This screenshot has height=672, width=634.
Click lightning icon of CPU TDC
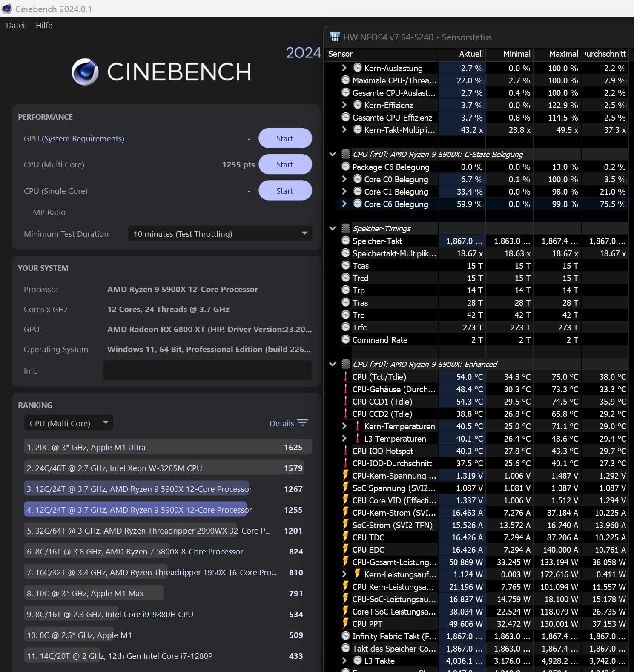[345, 537]
